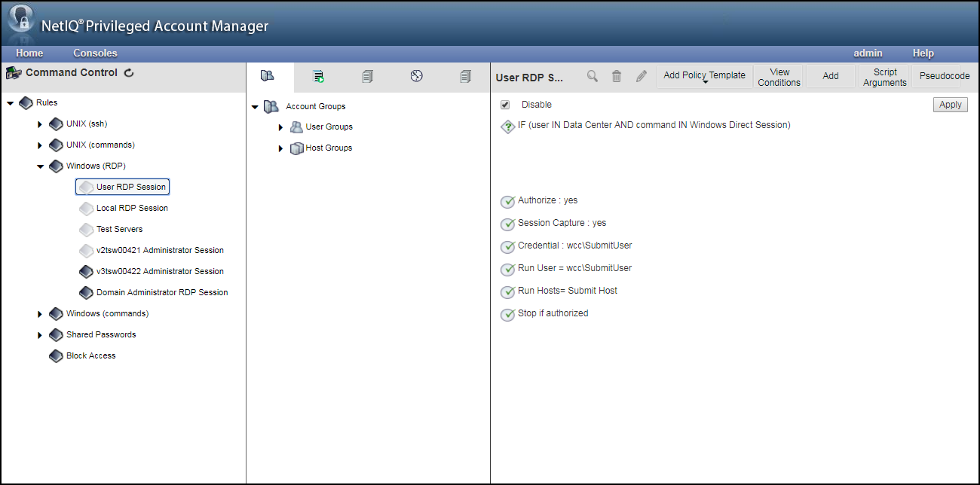Viewport: 980px width, 485px height.
Task: Select the Block Access rule label
Action: 91,355
